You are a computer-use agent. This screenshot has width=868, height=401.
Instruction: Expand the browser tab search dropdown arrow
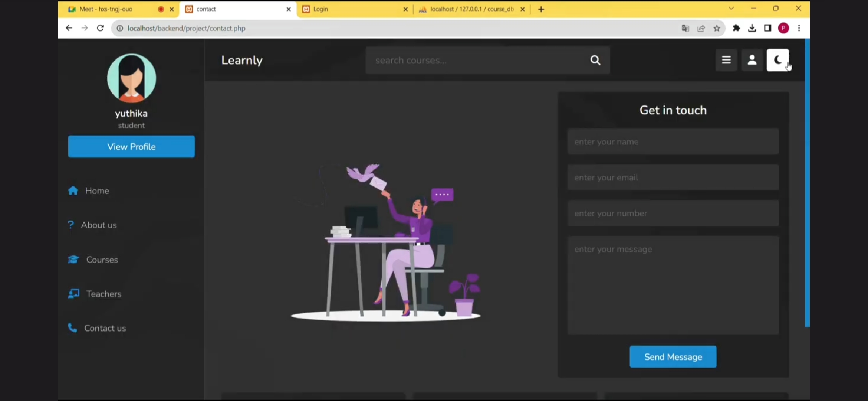click(x=731, y=8)
